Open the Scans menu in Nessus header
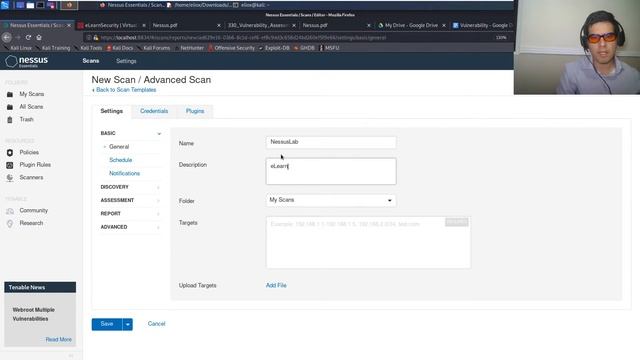Screen dimensions: 640x360 coord(91,61)
